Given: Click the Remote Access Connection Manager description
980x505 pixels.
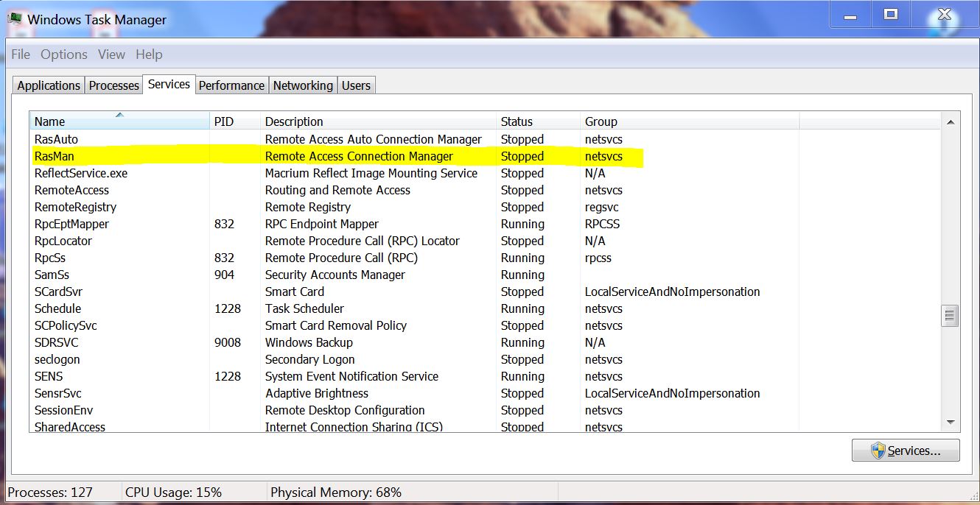Looking at the screenshot, I should (x=359, y=156).
